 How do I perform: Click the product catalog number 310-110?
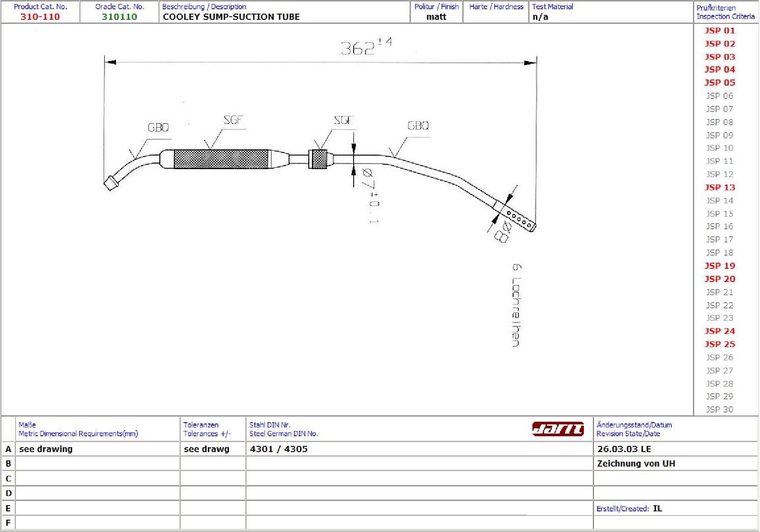(40, 17)
